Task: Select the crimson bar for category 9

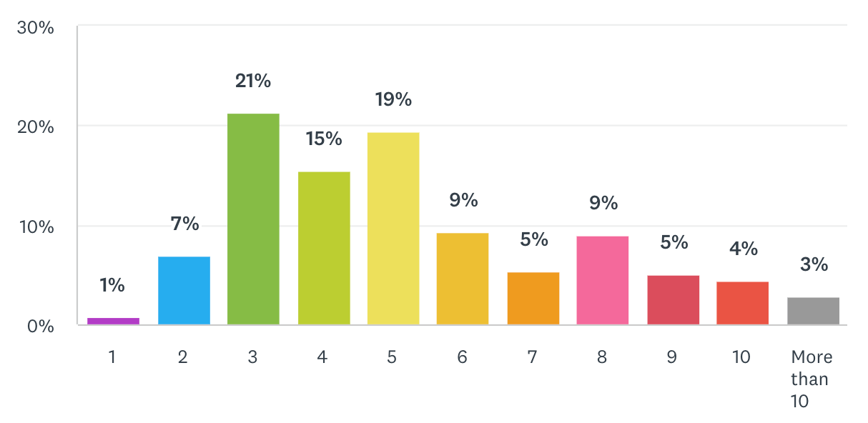Action: point(673,300)
